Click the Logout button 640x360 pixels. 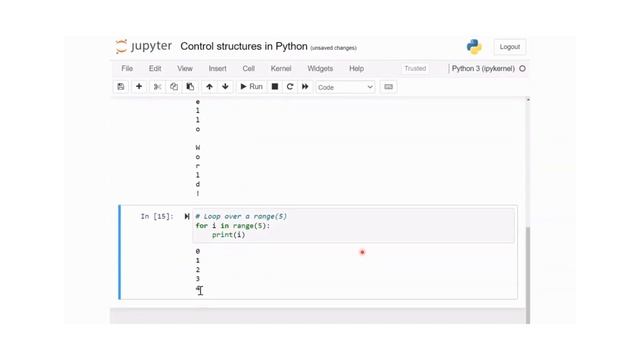510,47
